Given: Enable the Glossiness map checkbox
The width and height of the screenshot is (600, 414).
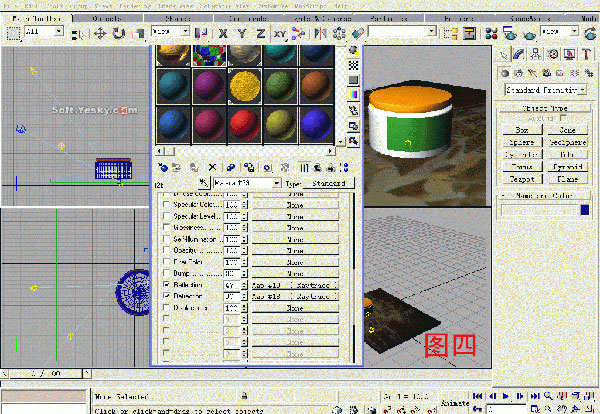Looking at the screenshot, I should point(166,227).
